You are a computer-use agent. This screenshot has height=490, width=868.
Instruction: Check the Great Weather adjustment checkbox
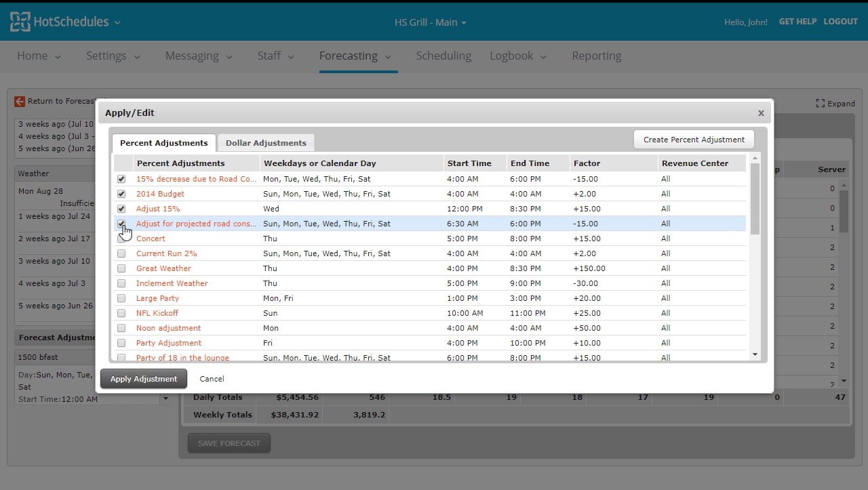pos(121,268)
